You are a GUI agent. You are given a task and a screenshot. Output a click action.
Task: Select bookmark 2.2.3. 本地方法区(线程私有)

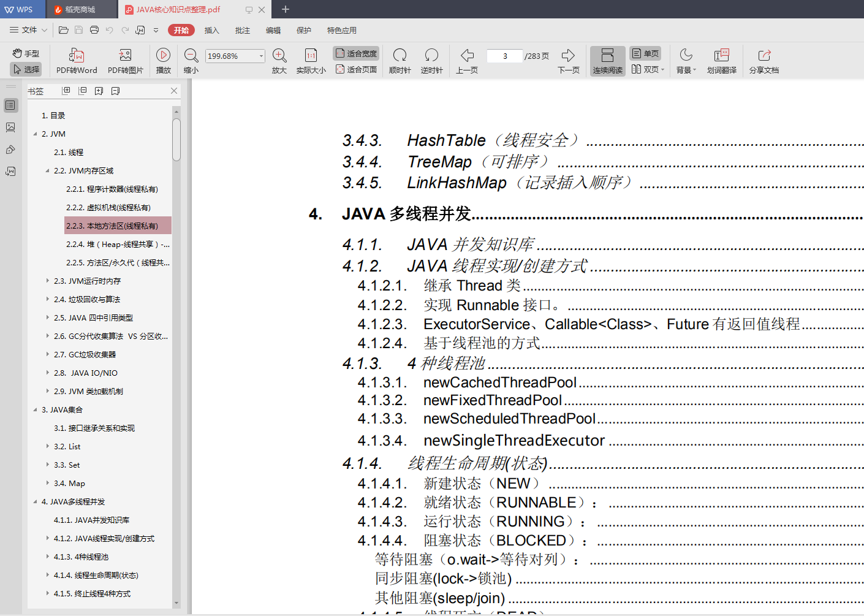[118, 226]
